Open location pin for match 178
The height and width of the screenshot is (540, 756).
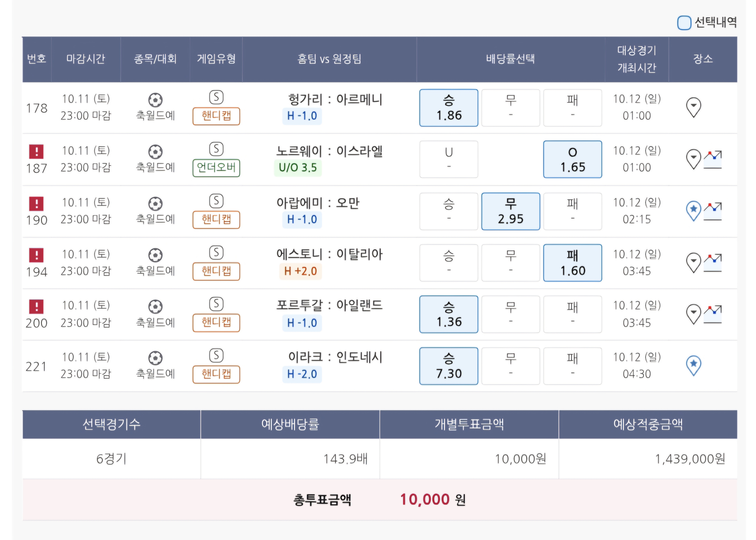coord(693,107)
